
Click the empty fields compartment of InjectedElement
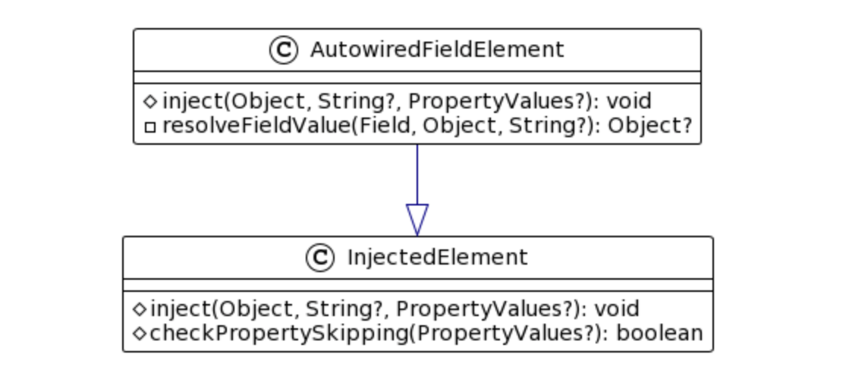[417, 285]
